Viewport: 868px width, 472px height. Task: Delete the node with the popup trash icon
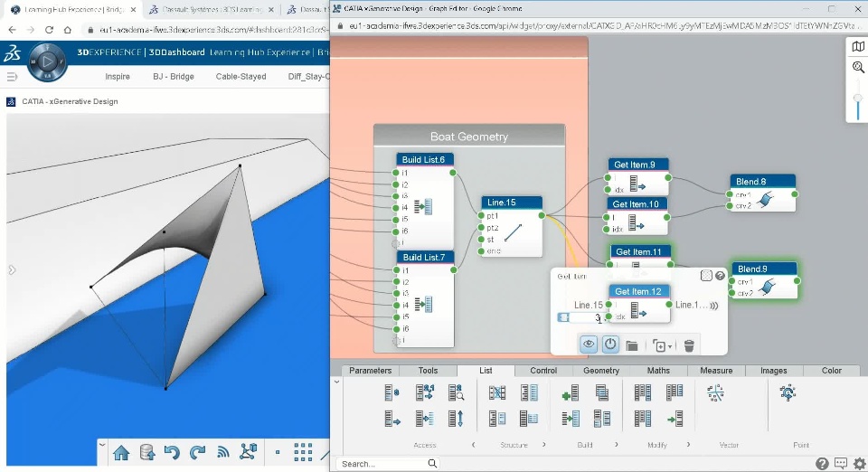pos(689,345)
